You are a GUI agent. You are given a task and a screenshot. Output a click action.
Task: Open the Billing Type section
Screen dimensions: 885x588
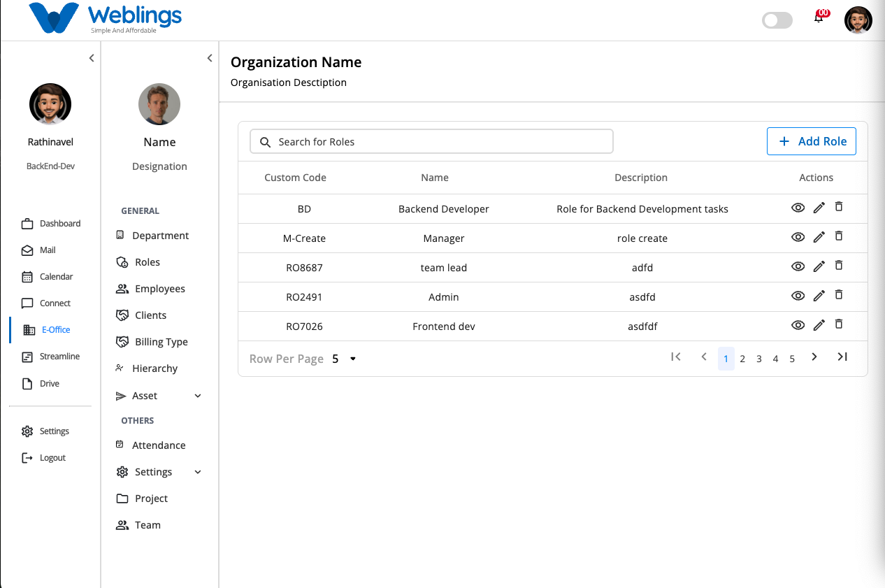(x=152, y=342)
